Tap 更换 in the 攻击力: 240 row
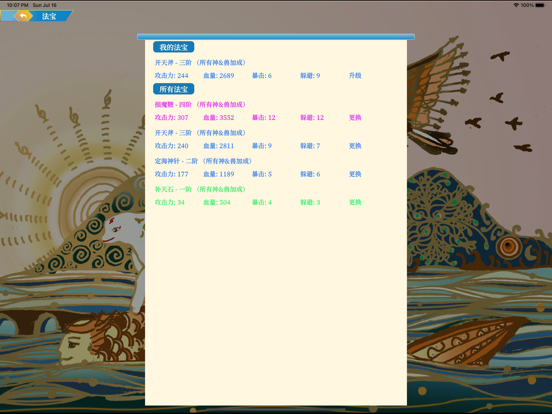This screenshot has width=552, height=414. click(x=355, y=146)
